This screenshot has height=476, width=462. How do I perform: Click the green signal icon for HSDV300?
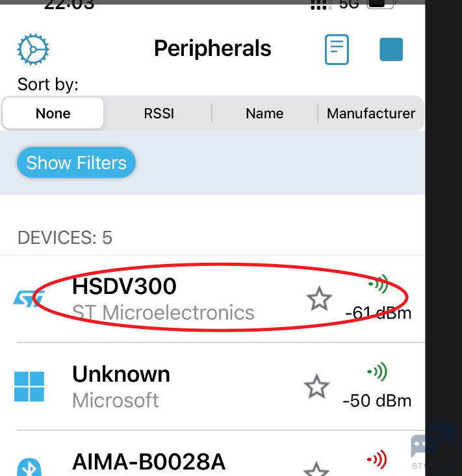(378, 284)
